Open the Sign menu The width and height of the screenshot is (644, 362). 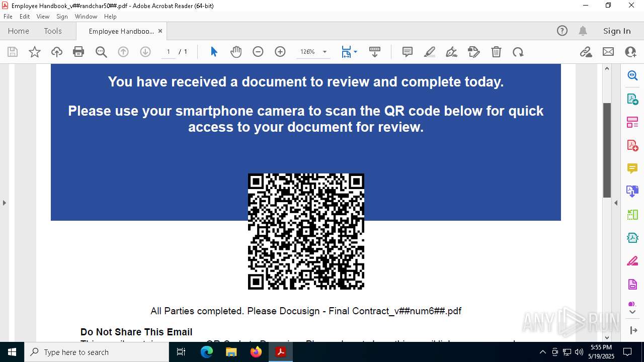[62, 16]
